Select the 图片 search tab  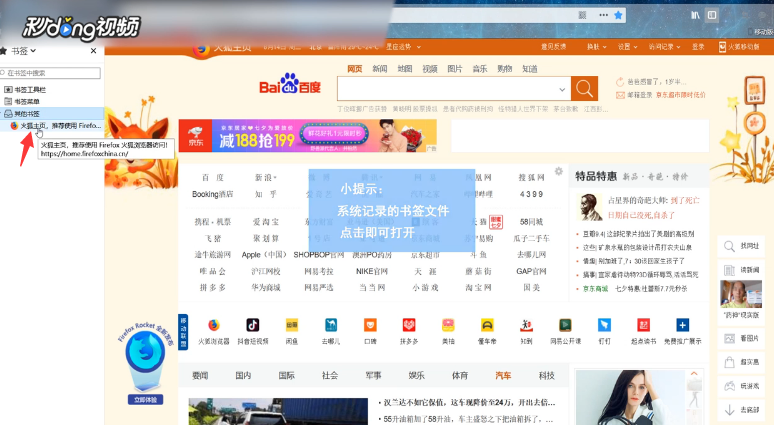455,69
